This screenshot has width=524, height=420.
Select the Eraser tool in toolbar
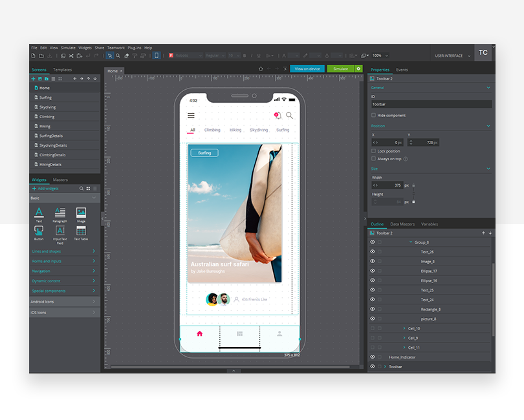pos(126,56)
